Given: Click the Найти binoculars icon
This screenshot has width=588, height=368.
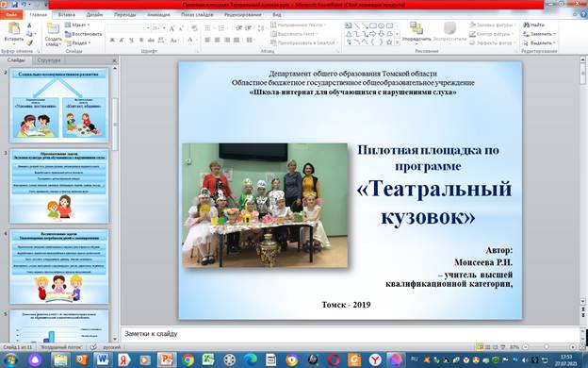Looking at the screenshot, I should [527, 25].
